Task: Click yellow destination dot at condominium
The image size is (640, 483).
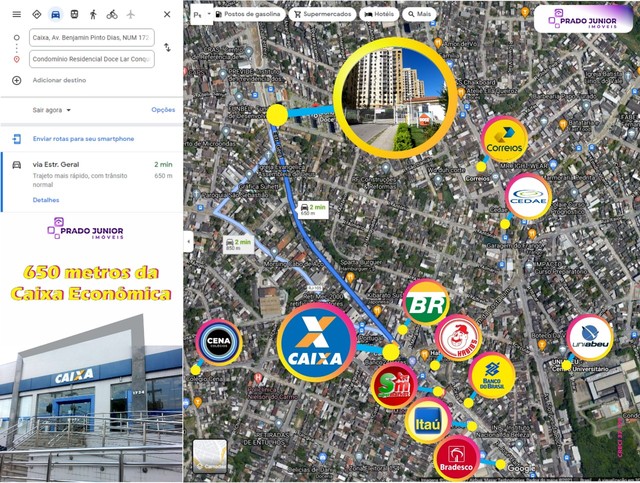Action: (277, 115)
